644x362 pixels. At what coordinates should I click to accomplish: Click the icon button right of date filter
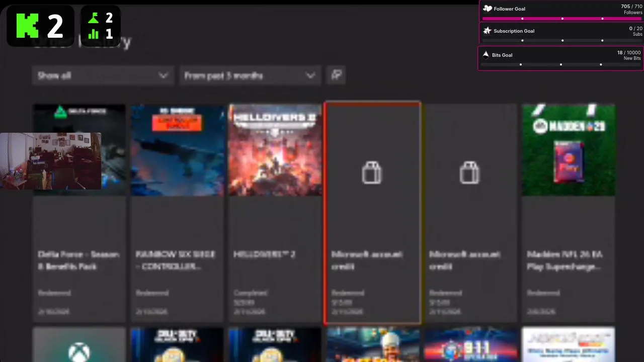(336, 75)
